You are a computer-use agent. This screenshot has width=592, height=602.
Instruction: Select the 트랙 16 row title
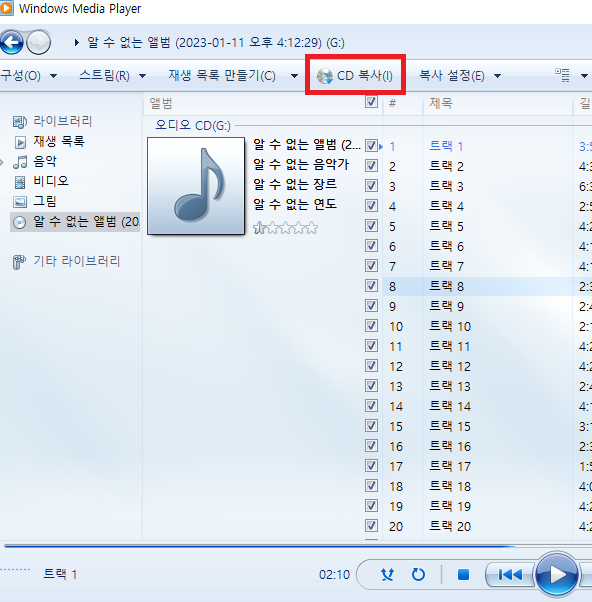450,446
